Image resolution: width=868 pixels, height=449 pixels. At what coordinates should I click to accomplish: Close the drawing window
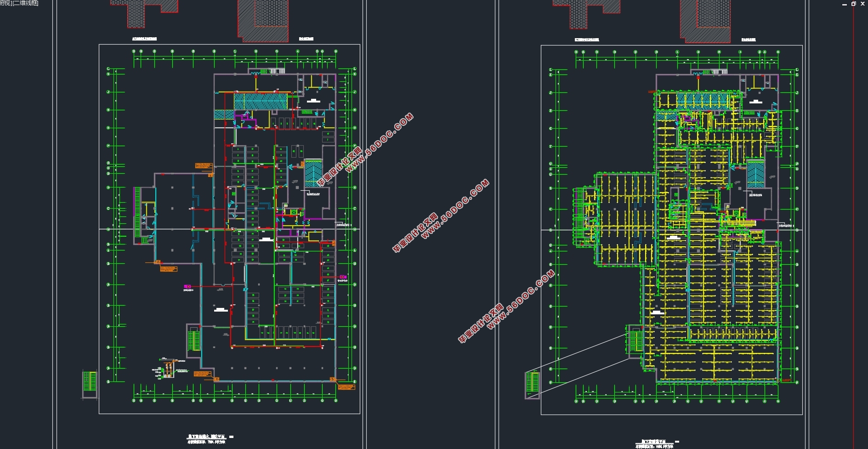click(862, 4)
